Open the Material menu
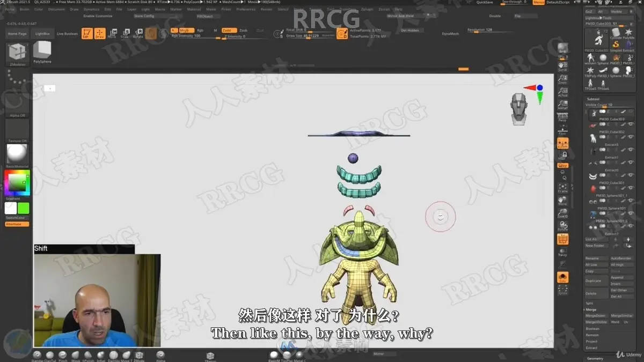This screenshot has height=362, width=644. click(194, 9)
